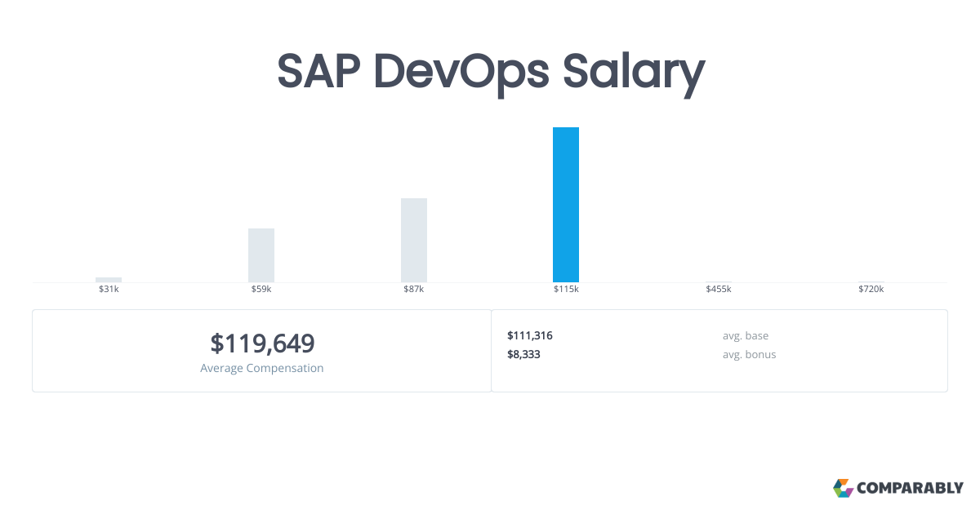The height and width of the screenshot is (514, 980).
Task: Select the highlighted blue $115k bar
Action: click(566, 204)
